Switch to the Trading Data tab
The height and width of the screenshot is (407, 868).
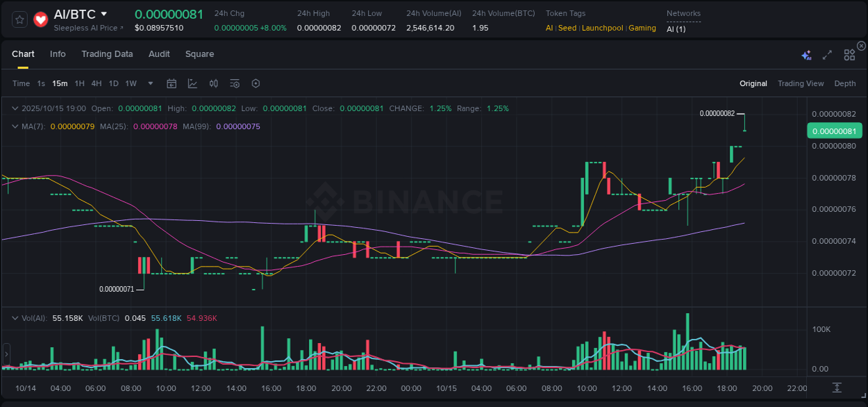(x=107, y=53)
